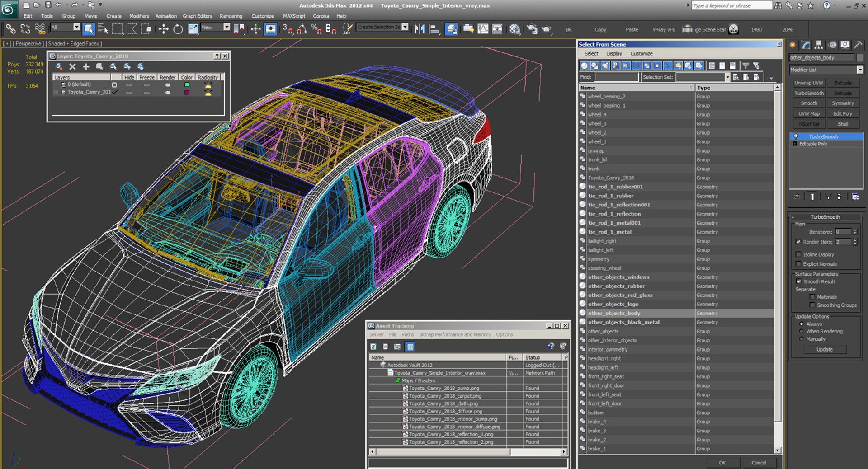Open the Layer Manager toolbar icon
Viewport: 868px width, 469px height.
[451, 29]
